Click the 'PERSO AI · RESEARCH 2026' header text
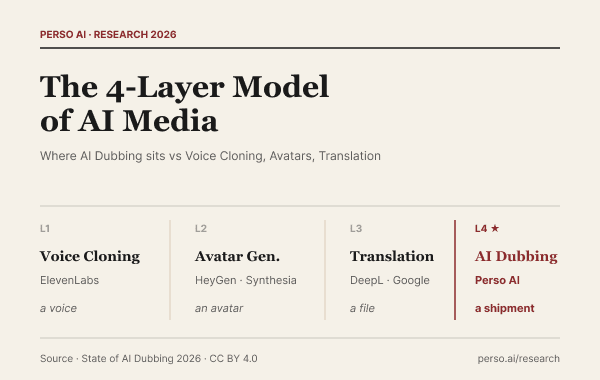This screenshot has height=380, width=600. point(108,34)
